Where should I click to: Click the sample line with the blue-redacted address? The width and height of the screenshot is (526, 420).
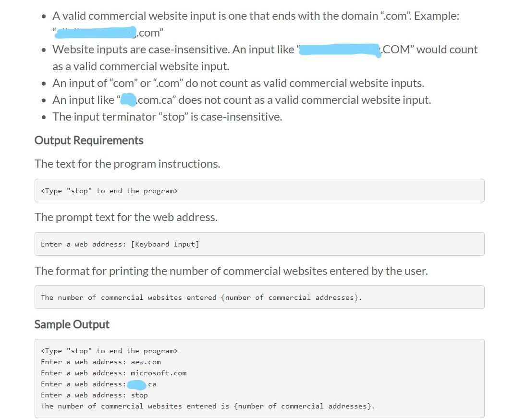click(98, 384)
